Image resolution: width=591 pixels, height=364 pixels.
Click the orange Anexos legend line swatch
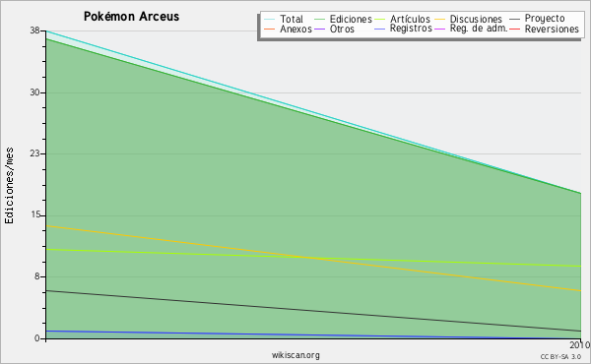(x=270, y=29)
